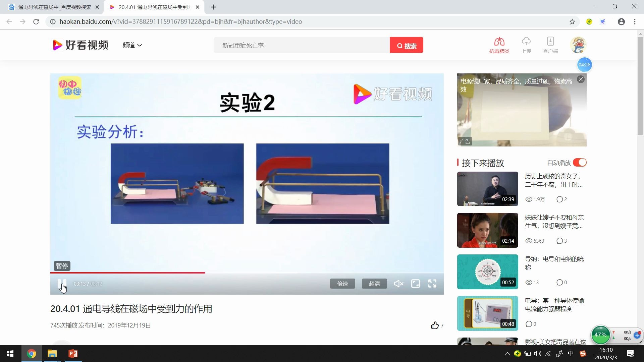Viewport: 644px width, 362px height.
Task: Open the video 导纳：电导和电纳的统称
Action: pyautogui.click(x=554, y=259)
